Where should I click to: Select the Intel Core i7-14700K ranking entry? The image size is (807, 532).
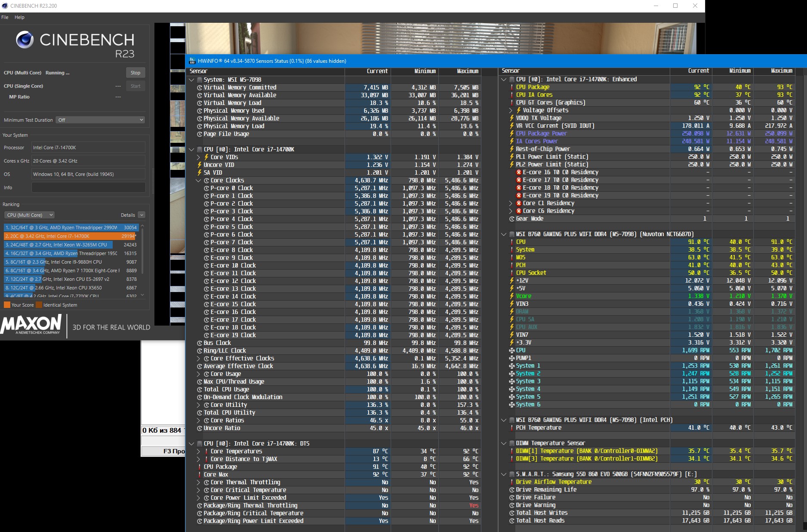tap(71, 236)
